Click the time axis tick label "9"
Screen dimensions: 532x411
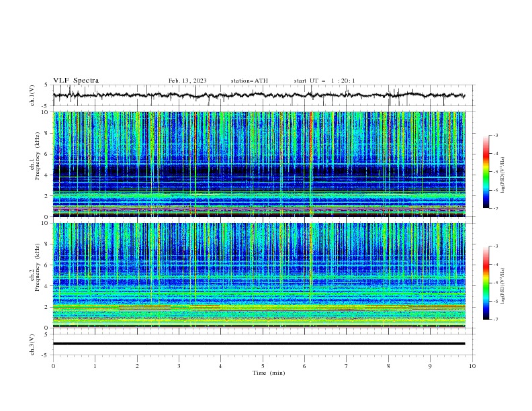tap(430, 366)
